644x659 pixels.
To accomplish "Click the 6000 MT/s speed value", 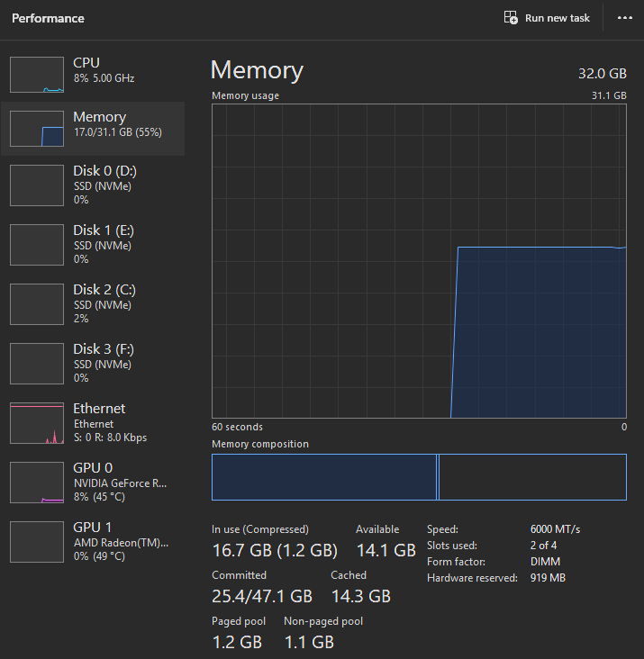I will [555, 529].
